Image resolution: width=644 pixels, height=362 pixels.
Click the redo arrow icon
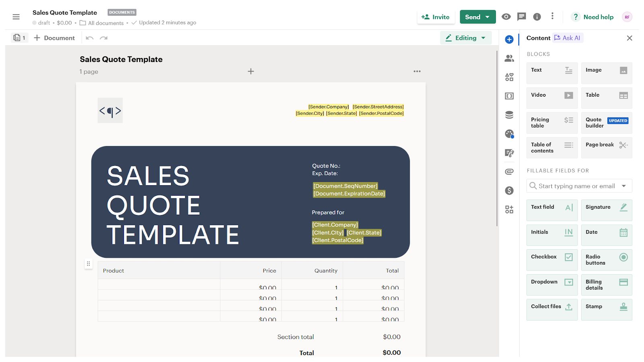pyautogui.click(x=104, y=38)
